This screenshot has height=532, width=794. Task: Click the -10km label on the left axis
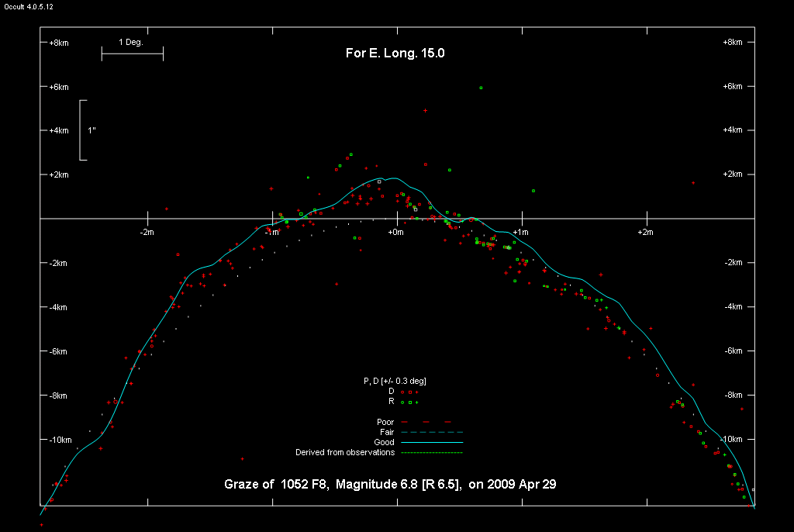pyautogui.click(x=60, y=440)
